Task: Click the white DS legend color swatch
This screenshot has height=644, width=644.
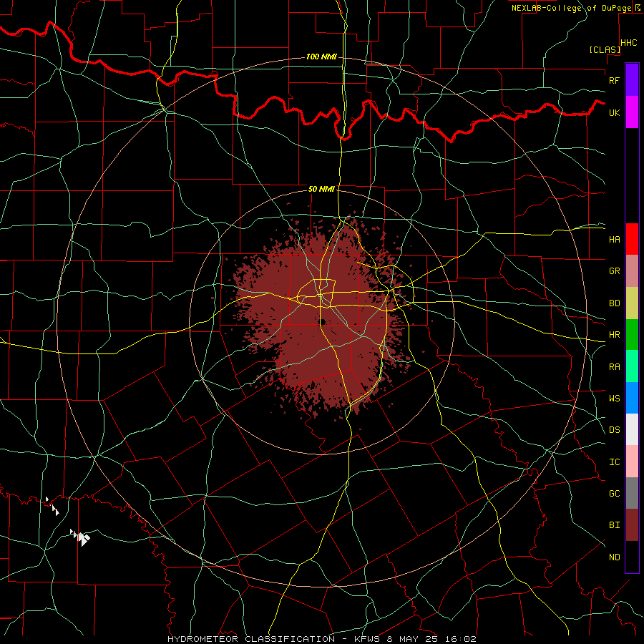Action: [632, 429]
